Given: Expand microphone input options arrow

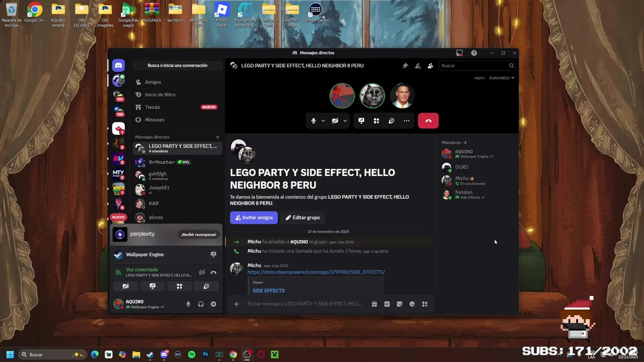Looking at the screenshot, I should click(x=323, y=121).
